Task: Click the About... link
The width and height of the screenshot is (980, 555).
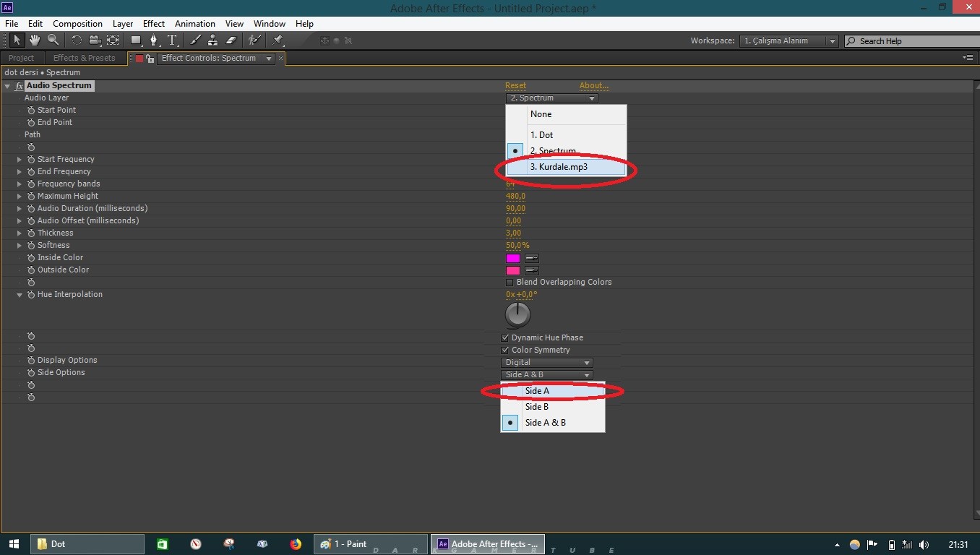Action: pos(594,86)
